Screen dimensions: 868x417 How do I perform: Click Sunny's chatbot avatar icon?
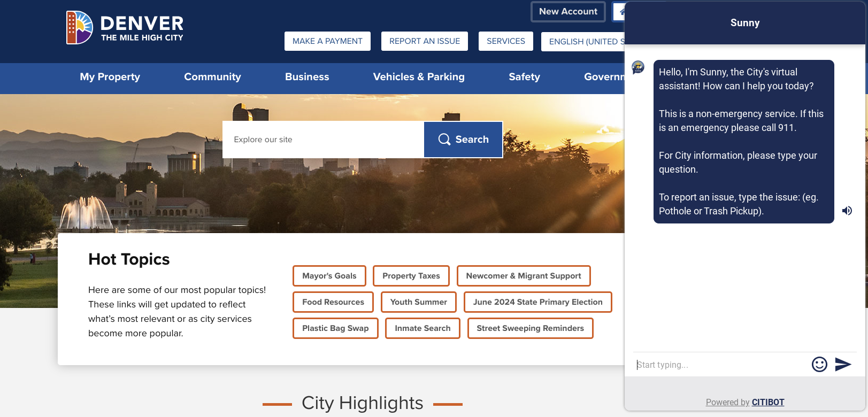(x=638, y=67)
